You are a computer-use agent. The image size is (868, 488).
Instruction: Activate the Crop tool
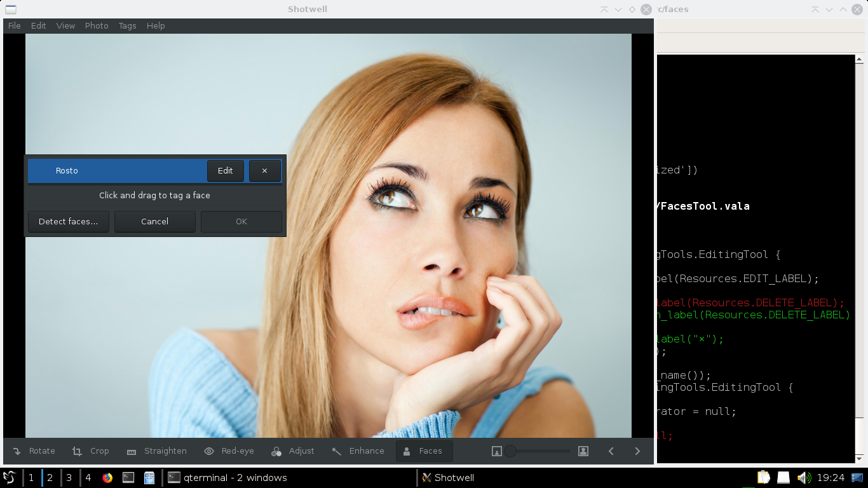(90, 451)
